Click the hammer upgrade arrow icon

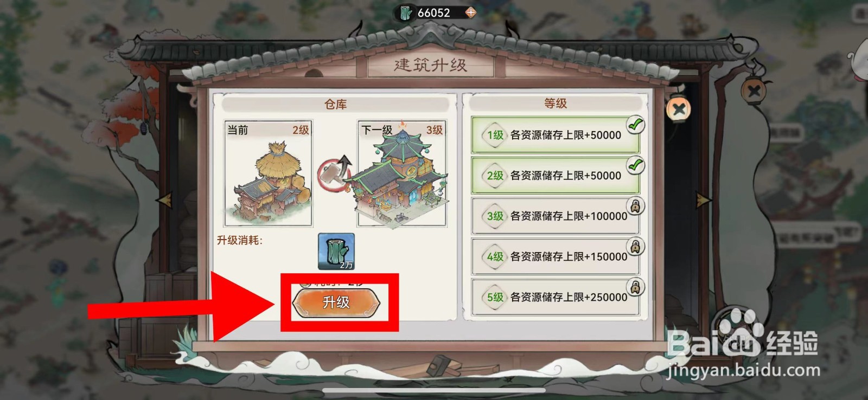pos(335,174)
